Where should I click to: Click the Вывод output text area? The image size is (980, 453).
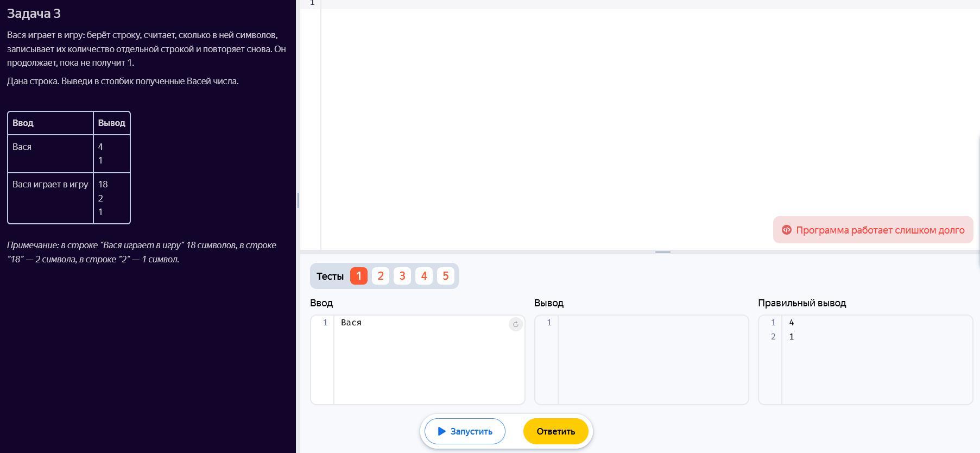point(653,360)
